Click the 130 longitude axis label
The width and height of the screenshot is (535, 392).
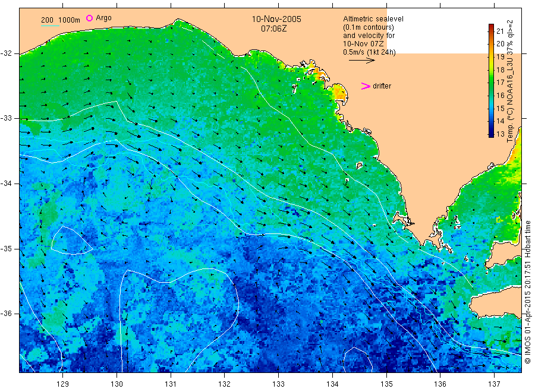tap(117, 384)
